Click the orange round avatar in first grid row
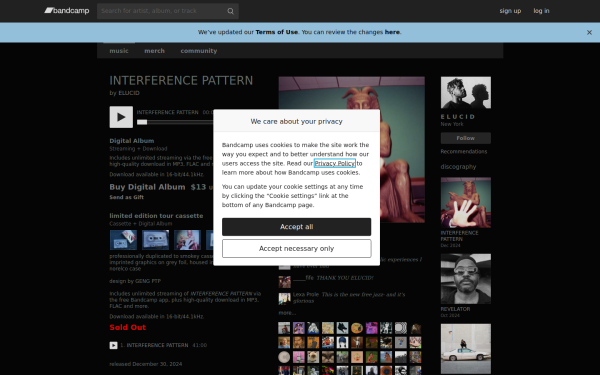 click(357, 328)
